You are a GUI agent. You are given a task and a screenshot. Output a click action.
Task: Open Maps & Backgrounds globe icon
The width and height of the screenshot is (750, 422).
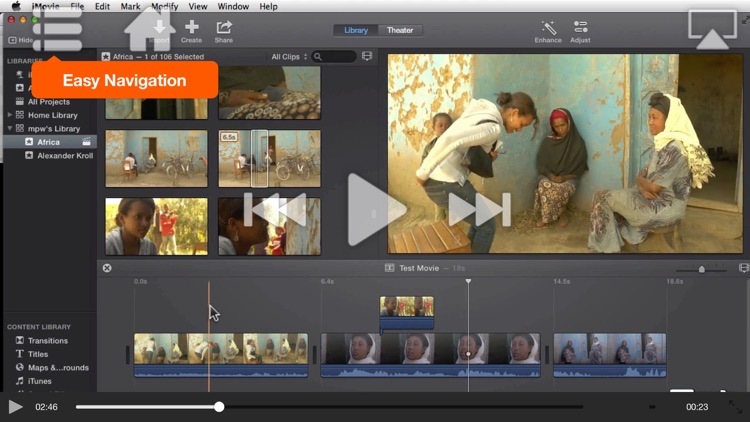click(20, 367)
